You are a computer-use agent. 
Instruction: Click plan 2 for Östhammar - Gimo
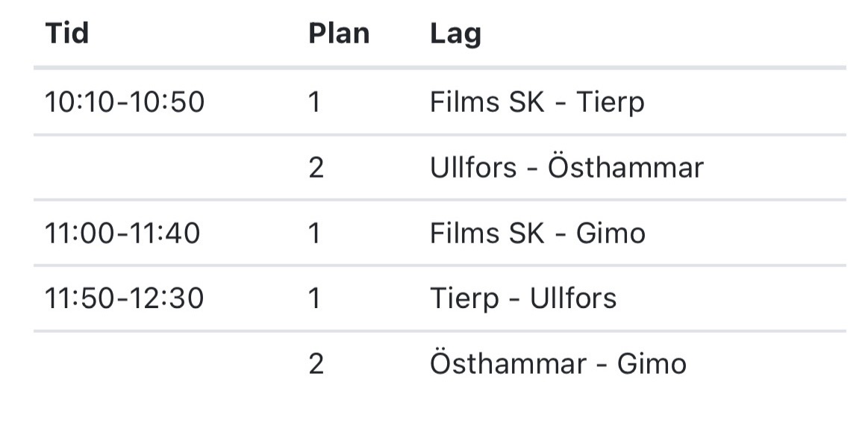(x=316, y=363)
